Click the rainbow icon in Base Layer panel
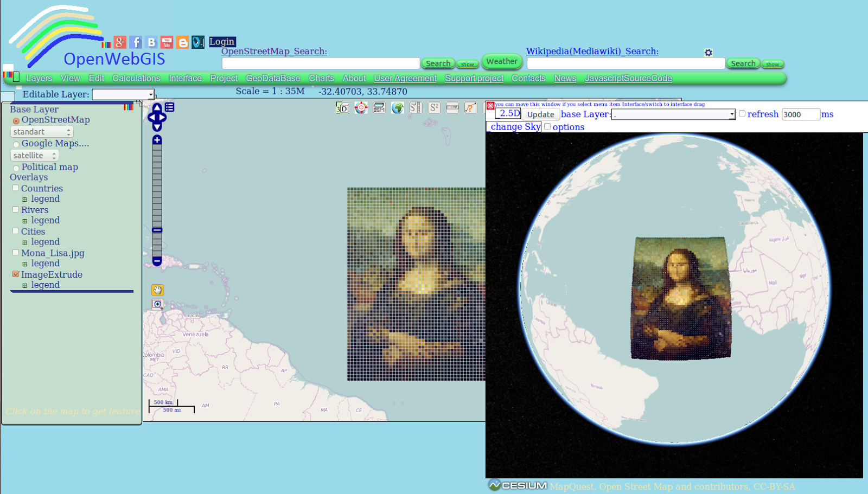 click(128, 107)
